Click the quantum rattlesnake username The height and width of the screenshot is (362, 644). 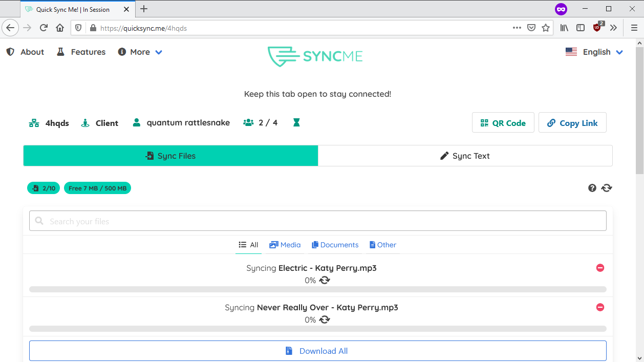click(181, 123)
